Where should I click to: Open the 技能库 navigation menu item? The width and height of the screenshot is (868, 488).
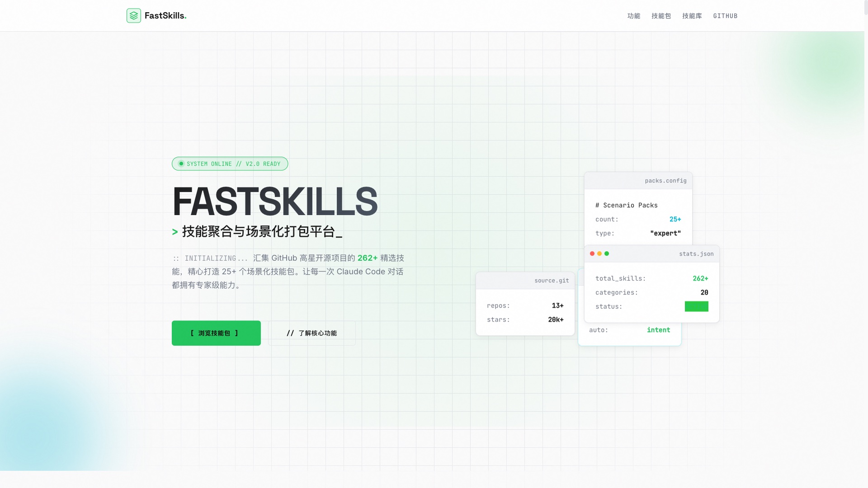692,15
